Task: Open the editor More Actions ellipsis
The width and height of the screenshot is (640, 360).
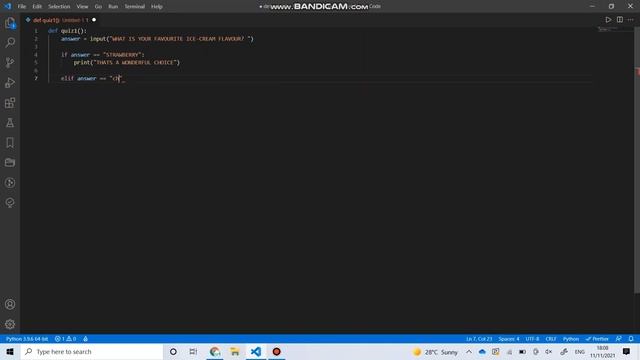Action: [631, 20]
